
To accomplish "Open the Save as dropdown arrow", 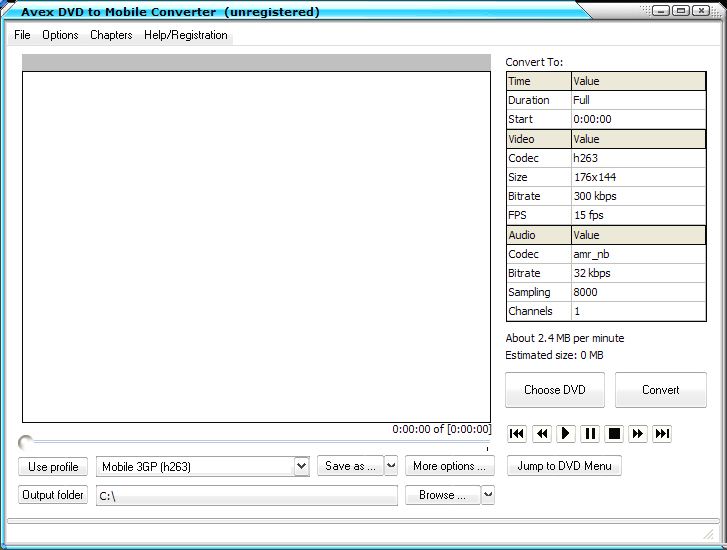I will [391, 466].
